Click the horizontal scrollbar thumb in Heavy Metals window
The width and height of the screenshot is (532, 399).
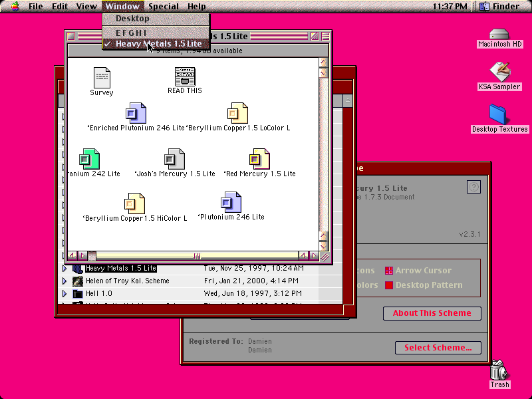point(197,256)
